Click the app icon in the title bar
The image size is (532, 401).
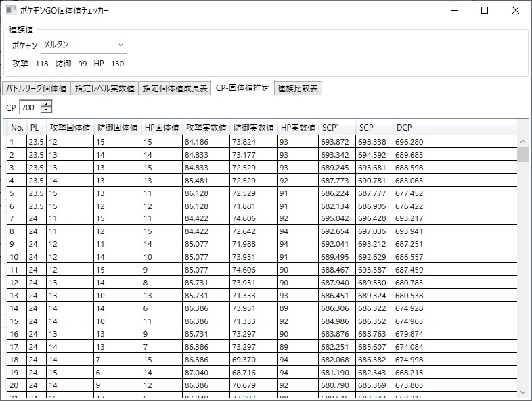click(x=12, y=10)
